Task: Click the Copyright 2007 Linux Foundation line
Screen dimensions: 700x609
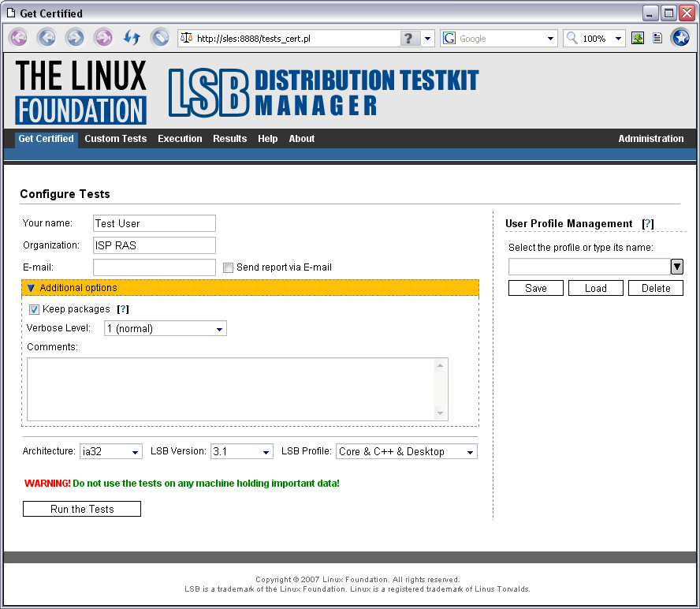Action: [x=358, y=580]
